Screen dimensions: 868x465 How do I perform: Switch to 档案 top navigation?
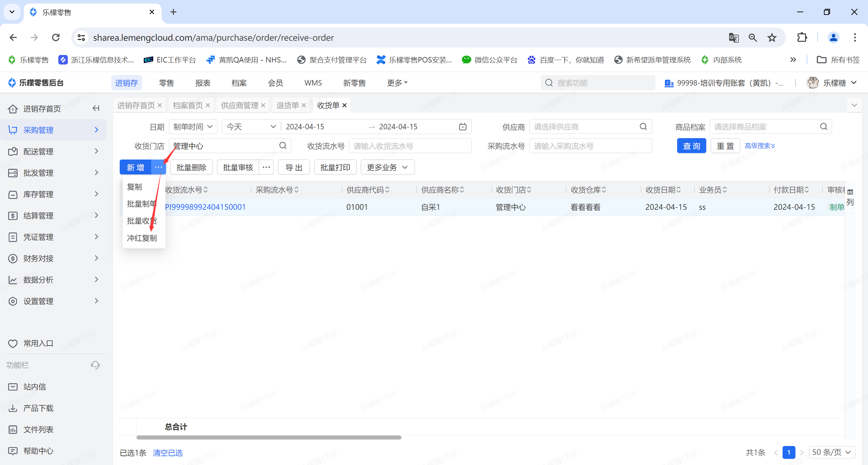pos(239,83)
